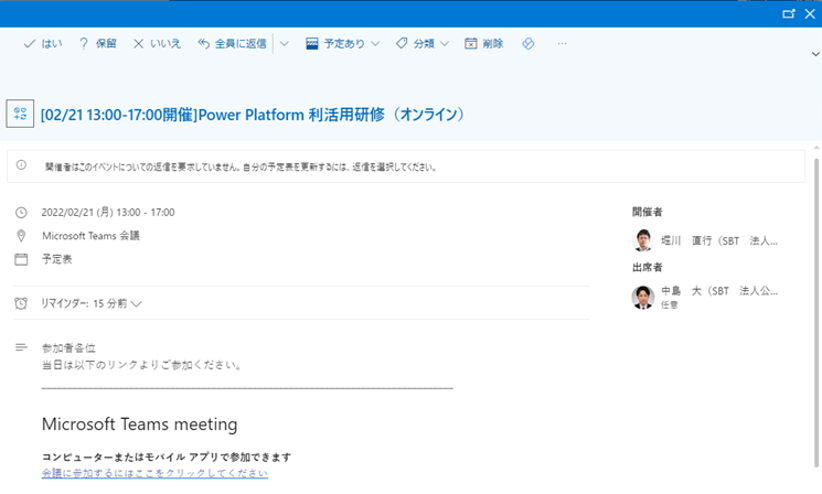Expand the ribbon chevron at right edge

pos(815,54)
